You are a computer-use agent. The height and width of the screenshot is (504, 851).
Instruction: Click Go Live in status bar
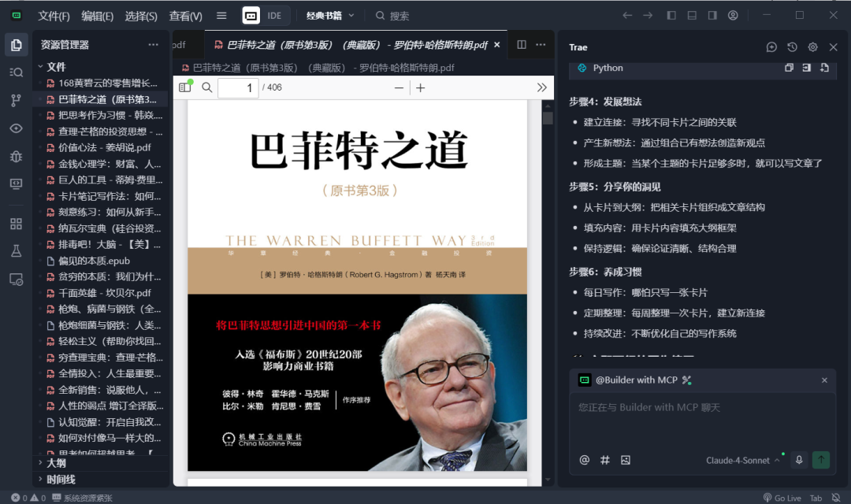[782, 498]
